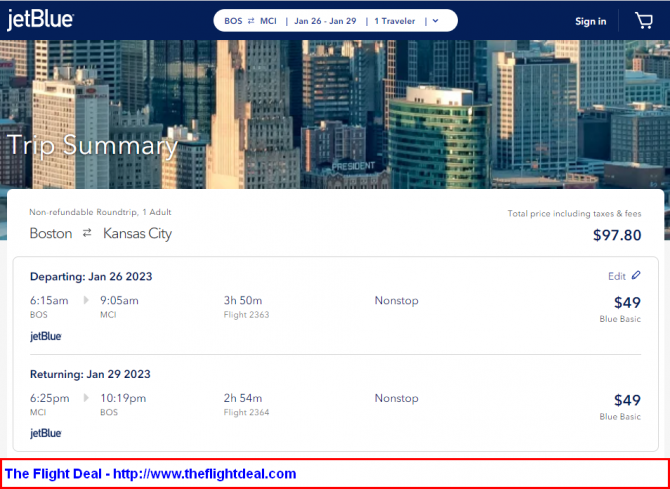This screenshot has width=670, height=489.
Task: Click 9:05am arrival time
Action: (x=119, y=300)
